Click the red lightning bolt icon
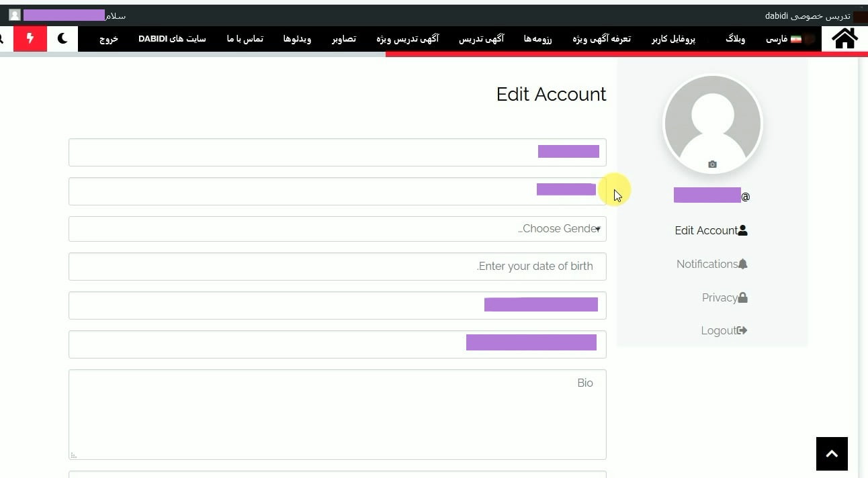This screenshot has width=868, height=478. (x=30, y=39)
